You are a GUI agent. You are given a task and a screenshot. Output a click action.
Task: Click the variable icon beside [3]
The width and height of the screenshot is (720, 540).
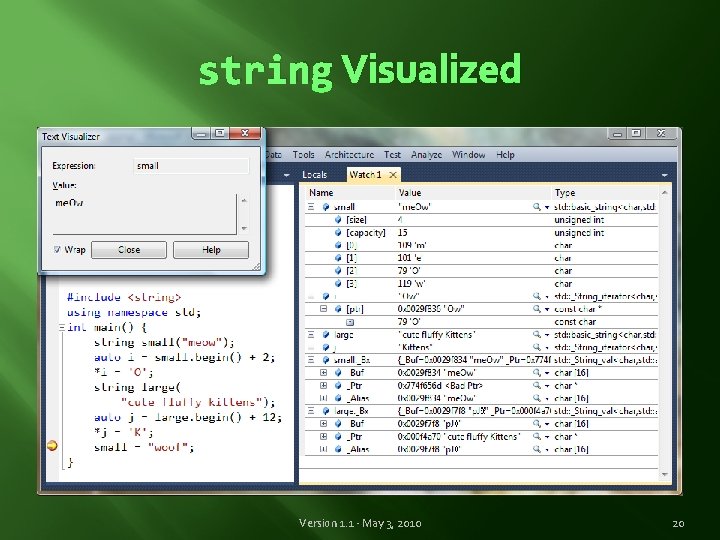coord(338,284)
